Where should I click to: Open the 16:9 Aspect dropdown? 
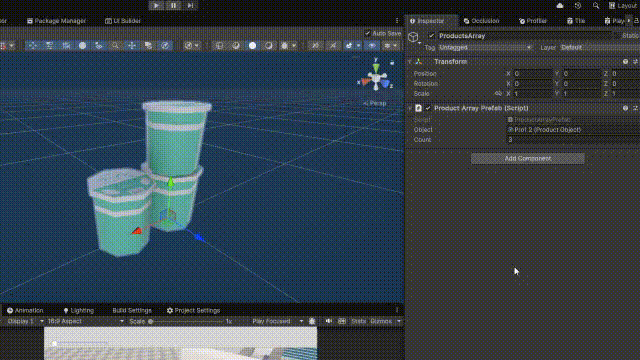pos(86,322)
